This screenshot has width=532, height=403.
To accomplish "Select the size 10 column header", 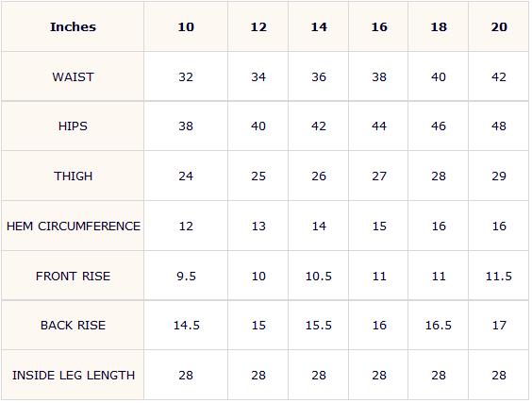I will pyautogui.click(x=186, y=26).
